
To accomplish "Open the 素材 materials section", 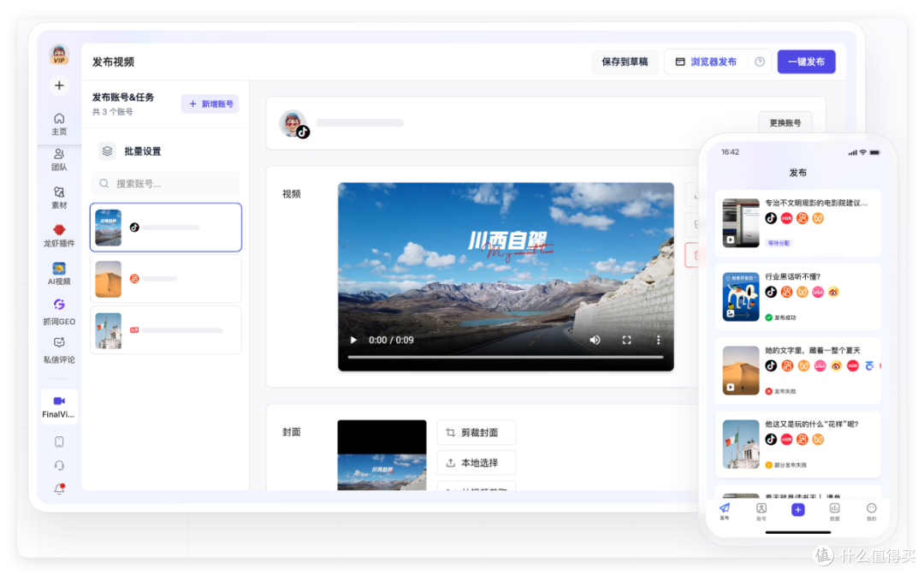I will 59,198.
